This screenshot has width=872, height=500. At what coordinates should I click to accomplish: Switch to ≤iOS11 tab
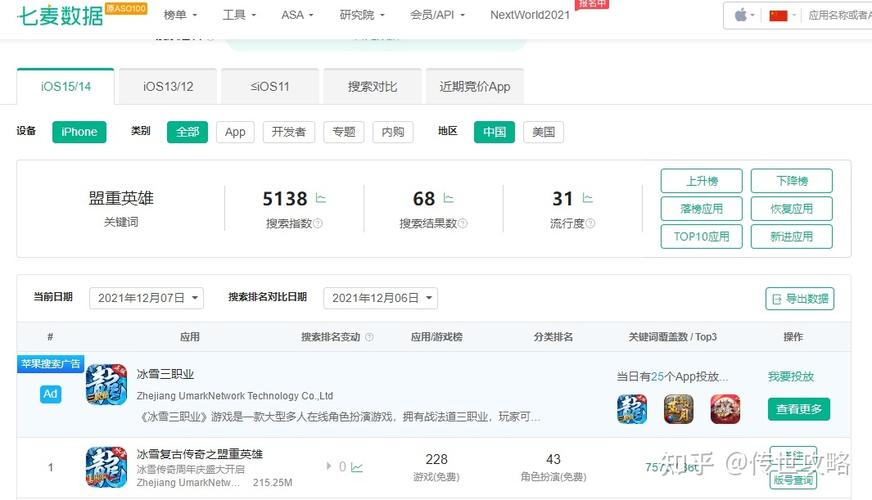pyautogui.click(x=270, y=87)
